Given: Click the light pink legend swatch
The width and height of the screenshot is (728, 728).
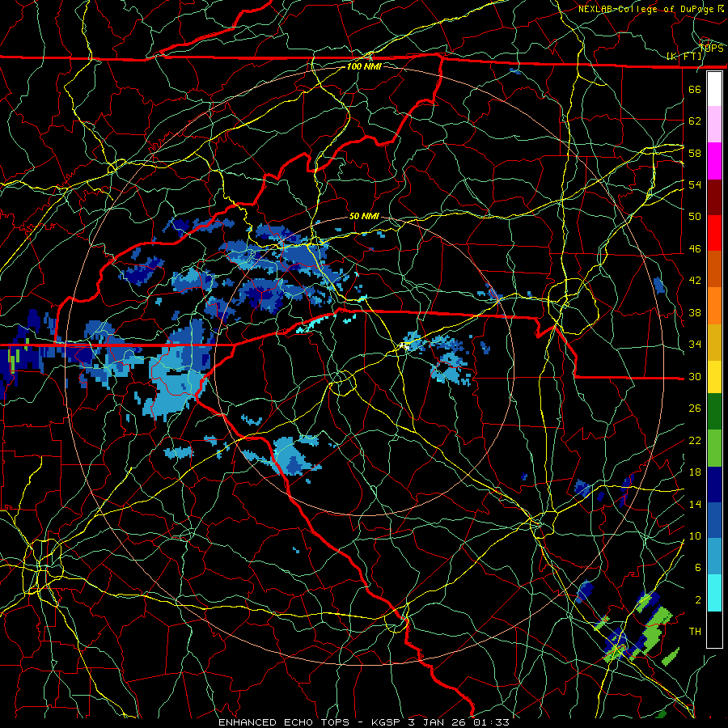Looking at the screenshot, I should pos(714,125).
